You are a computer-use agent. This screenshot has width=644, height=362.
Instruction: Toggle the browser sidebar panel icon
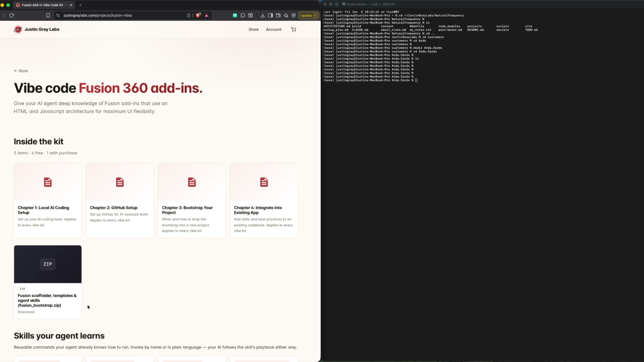pos(270,15)
